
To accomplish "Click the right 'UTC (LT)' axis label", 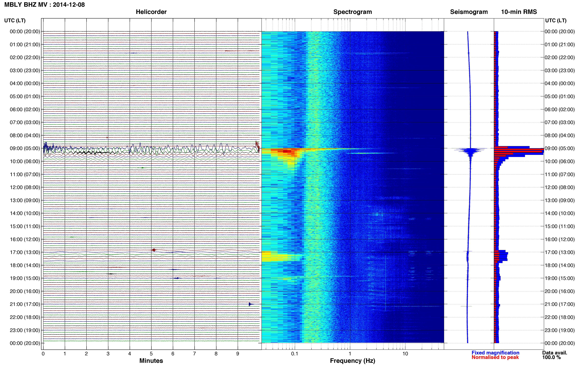I will 556,20.
